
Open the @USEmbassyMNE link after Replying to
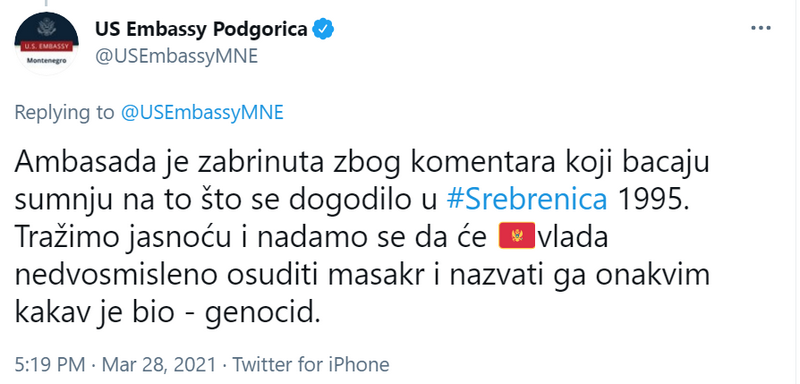point(202,112)
